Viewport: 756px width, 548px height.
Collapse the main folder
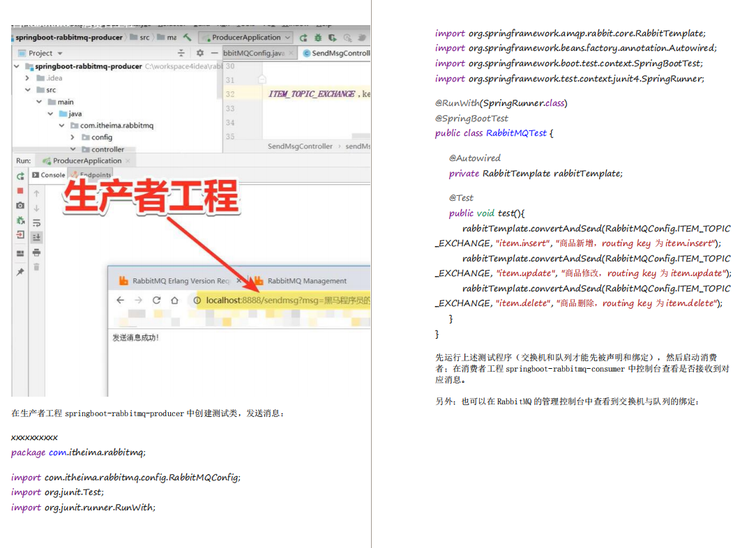coord(39,102)
